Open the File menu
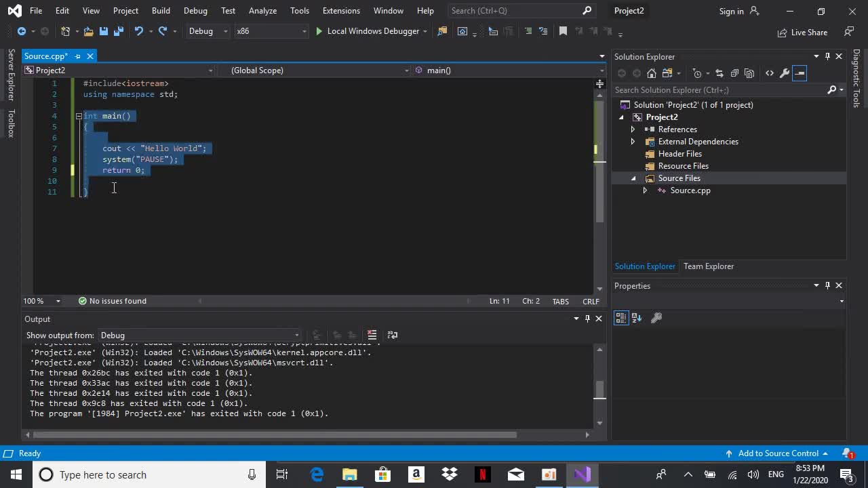This screenshot has height=488, width=868. pyautogui.click(x=36, y=11)
